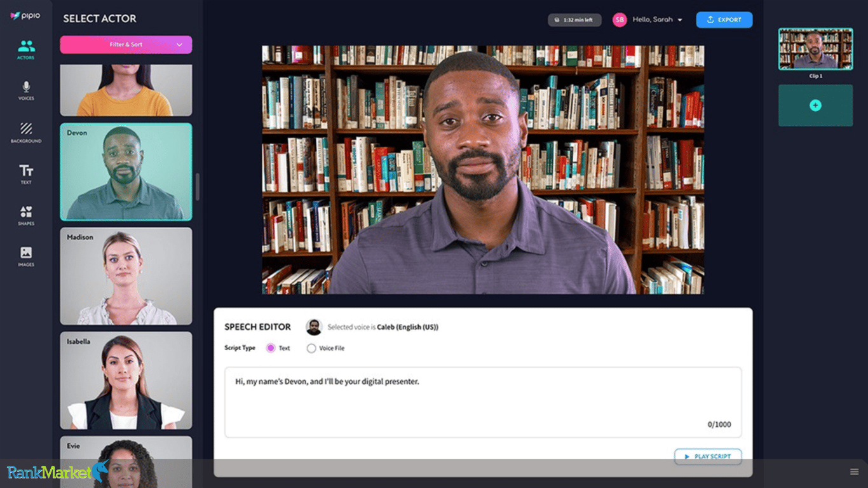Open the Hello, Sarah account dropdown
Viewport: 868px width, 488px height.
658,20
